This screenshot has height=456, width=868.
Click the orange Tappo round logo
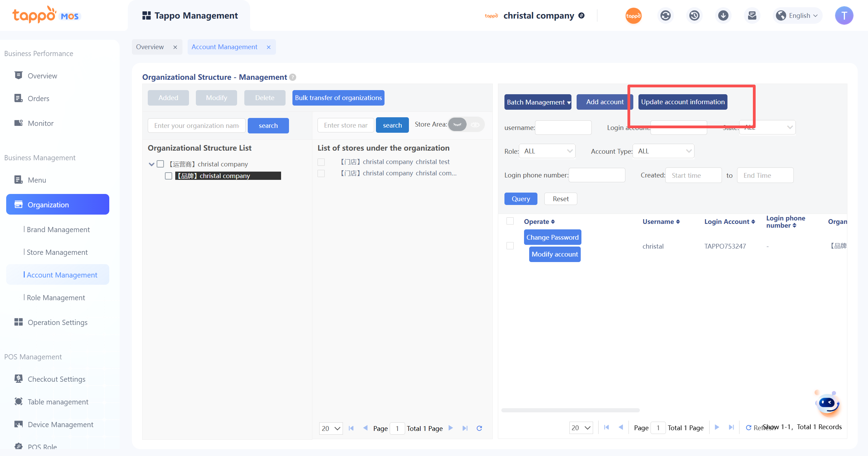633,15
